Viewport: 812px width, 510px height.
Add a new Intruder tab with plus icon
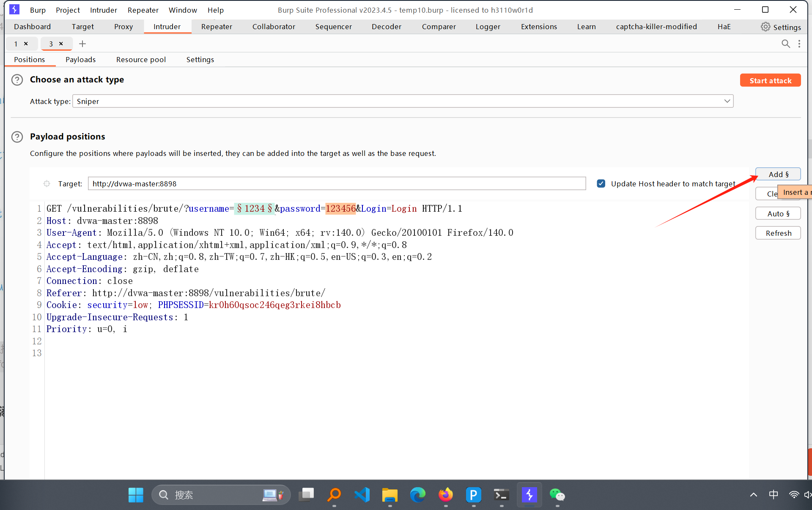pyautogui.click(x=82, y=44)
